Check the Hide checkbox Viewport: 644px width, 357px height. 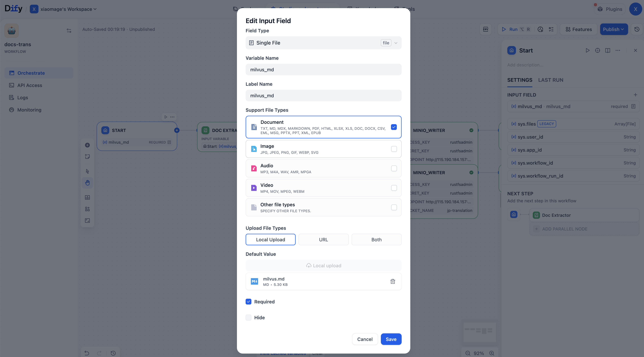(248, 317)
